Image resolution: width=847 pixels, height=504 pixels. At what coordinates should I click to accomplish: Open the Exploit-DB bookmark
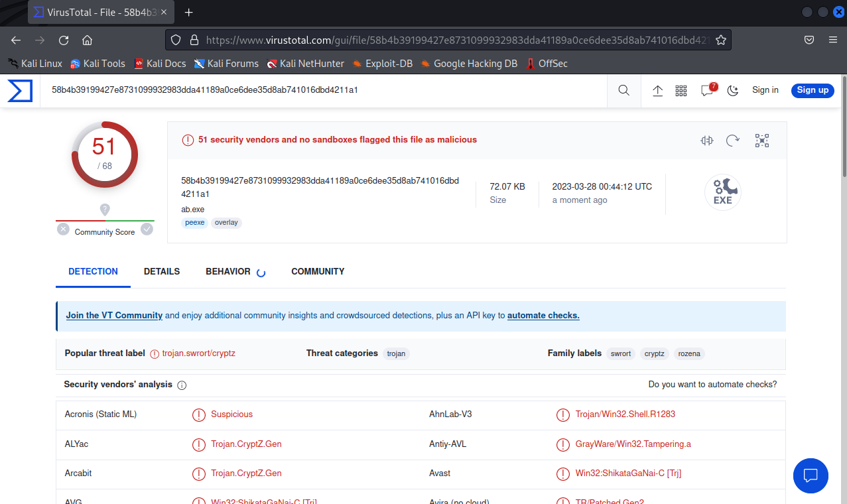383,64
